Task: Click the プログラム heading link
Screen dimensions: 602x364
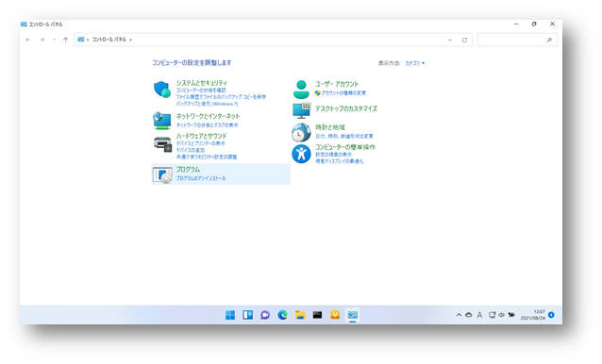Action: pyautogui.click(x=188, y=169)
